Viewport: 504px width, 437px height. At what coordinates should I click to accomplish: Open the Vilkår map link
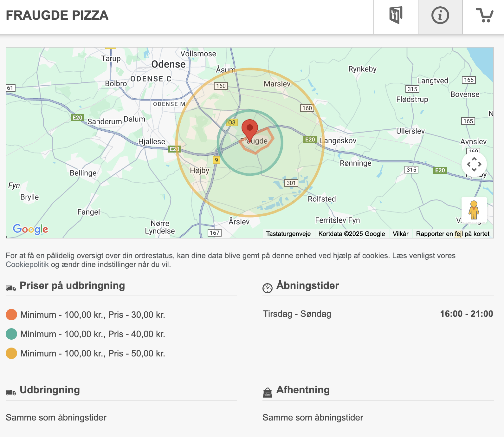[401, 234]
